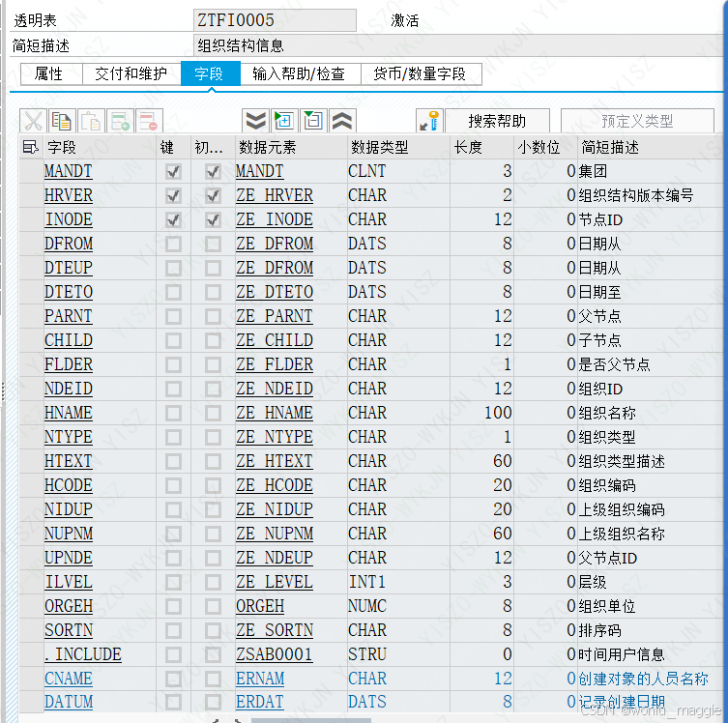Select the 字段 tab

tap(211, 74)
